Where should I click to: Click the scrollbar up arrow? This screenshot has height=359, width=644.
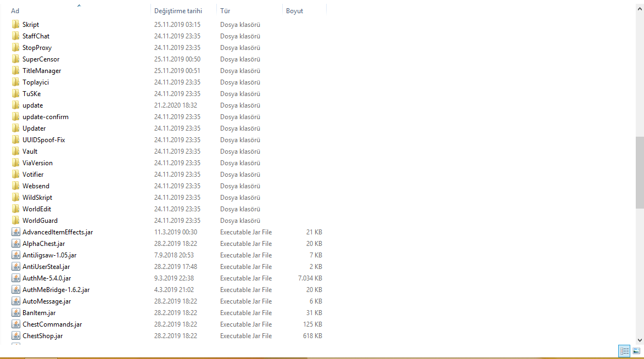point(640,9)
